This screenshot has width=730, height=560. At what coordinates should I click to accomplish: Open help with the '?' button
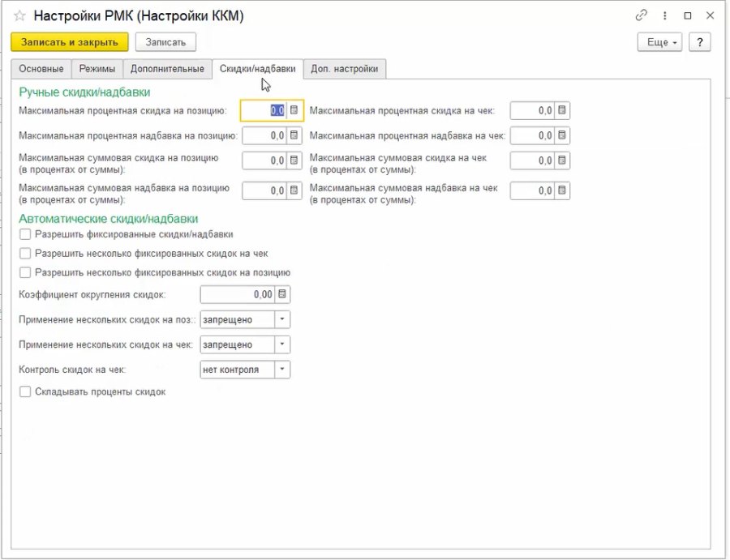tap(699, 42)
